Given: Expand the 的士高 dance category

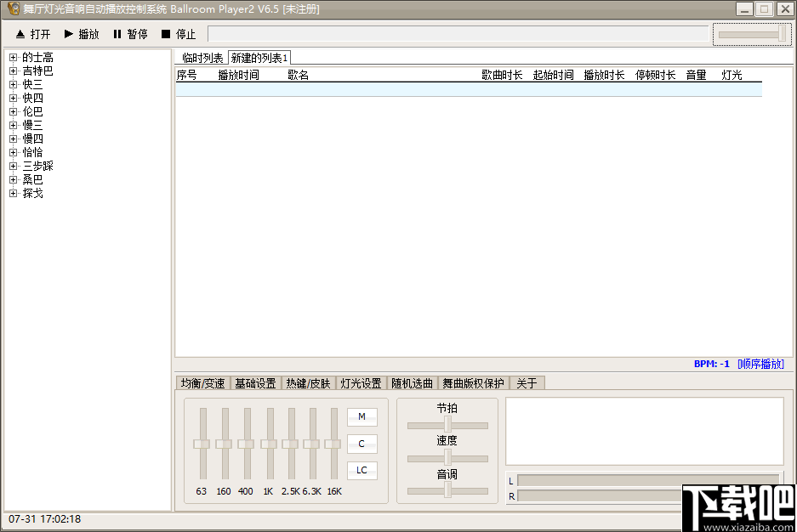Looking at the screenshot, I should pyautogui.click(x=11, y=57).
